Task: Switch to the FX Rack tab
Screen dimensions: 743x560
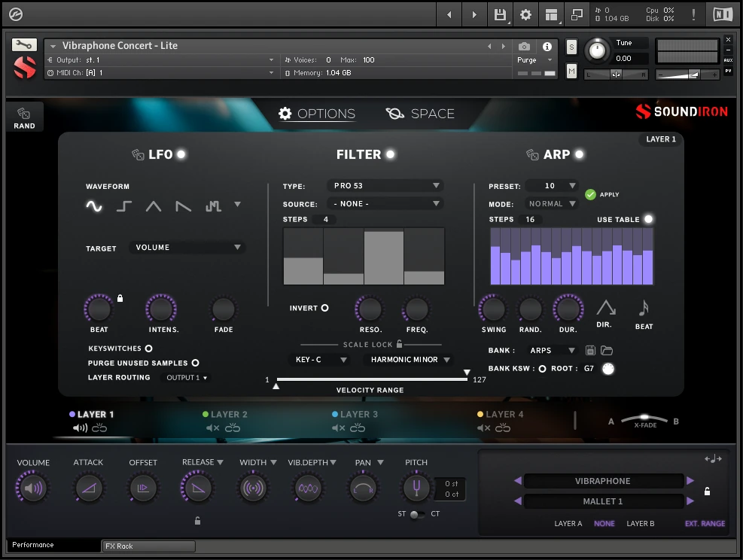Action: pyautogui.click(x=148, y=546)
